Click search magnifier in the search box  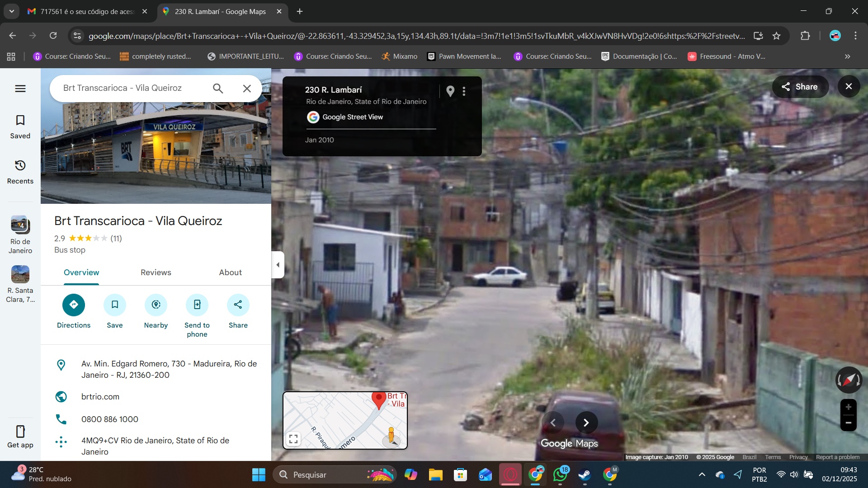pyautogui.click(x=218, y=89)
